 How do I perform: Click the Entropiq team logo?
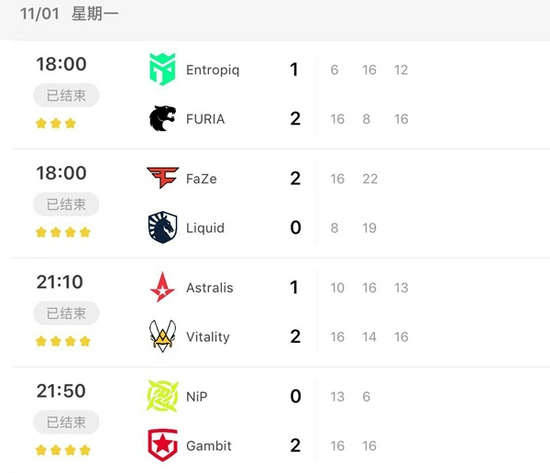coord(162,69)
